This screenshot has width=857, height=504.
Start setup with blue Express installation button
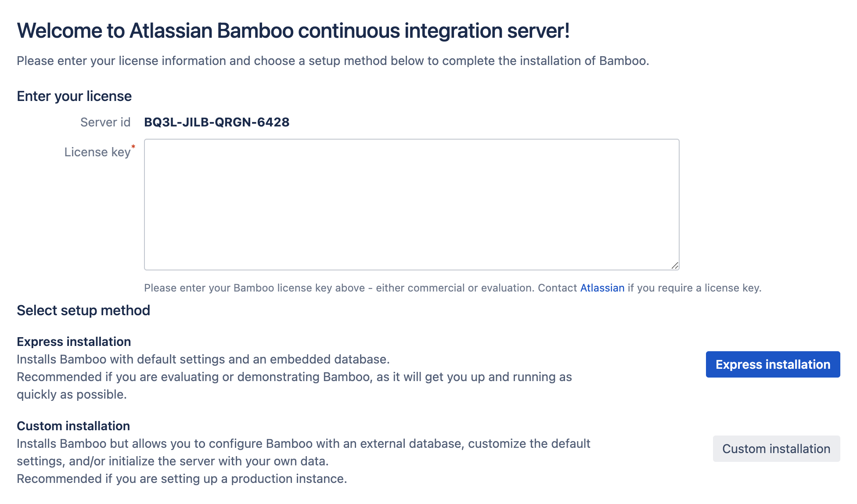point(773,364)
